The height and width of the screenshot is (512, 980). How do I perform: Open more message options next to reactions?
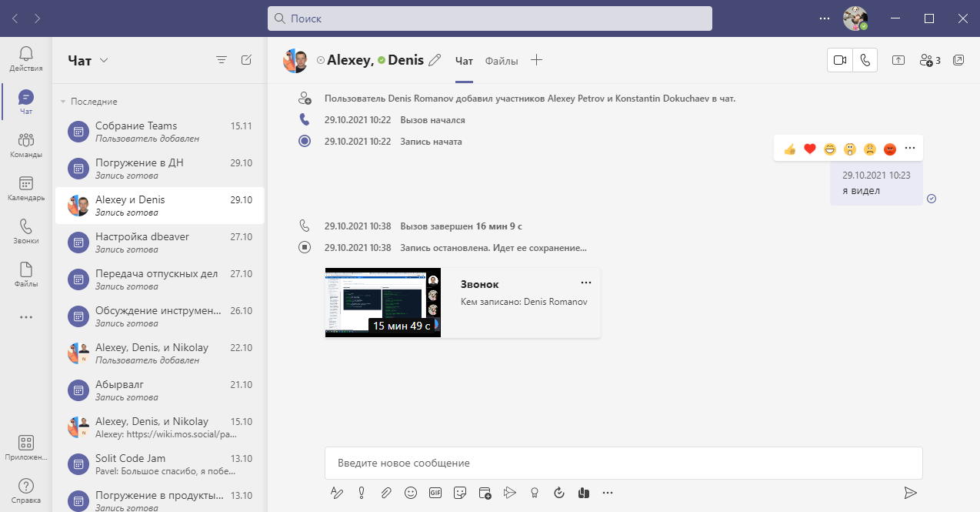910,148
